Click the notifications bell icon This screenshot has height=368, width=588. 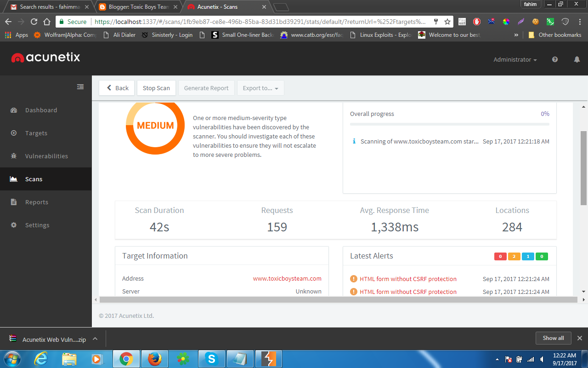(577, 59)
